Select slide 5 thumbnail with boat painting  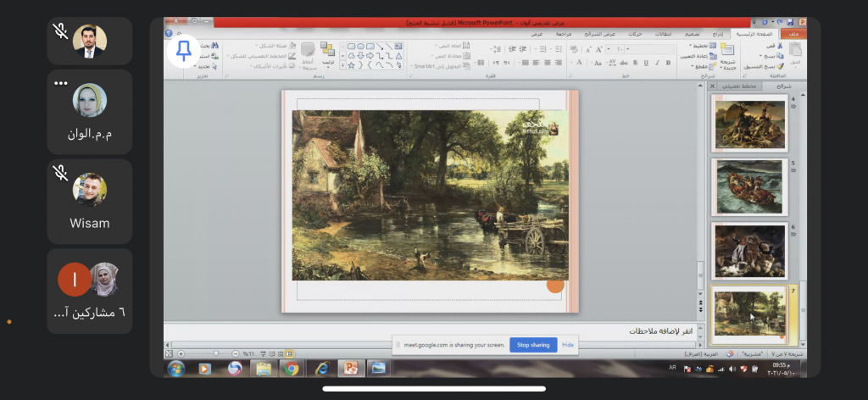point(749,187)
